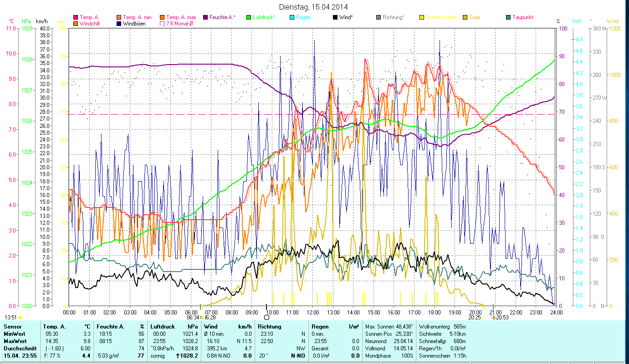Image resolution: width=629 pixels, height=364 pixels.
Task: Click the 'Richtung*' legend label
Action: pos(394,18)
